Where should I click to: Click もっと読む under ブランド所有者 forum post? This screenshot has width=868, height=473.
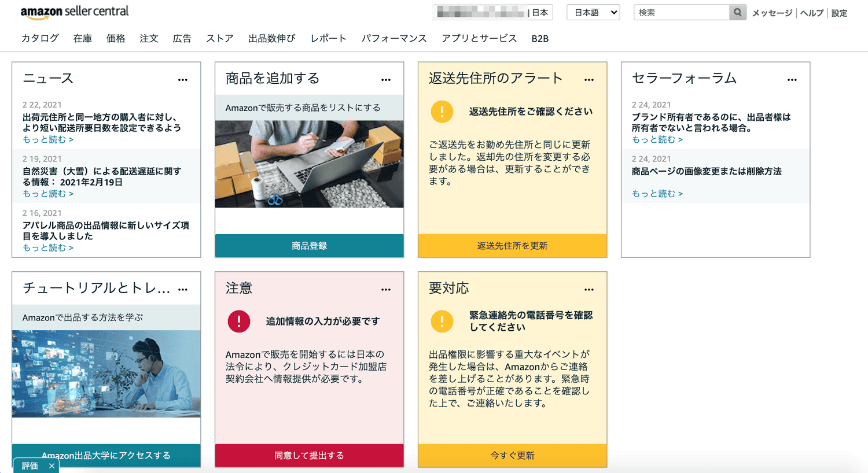[657, 139]
